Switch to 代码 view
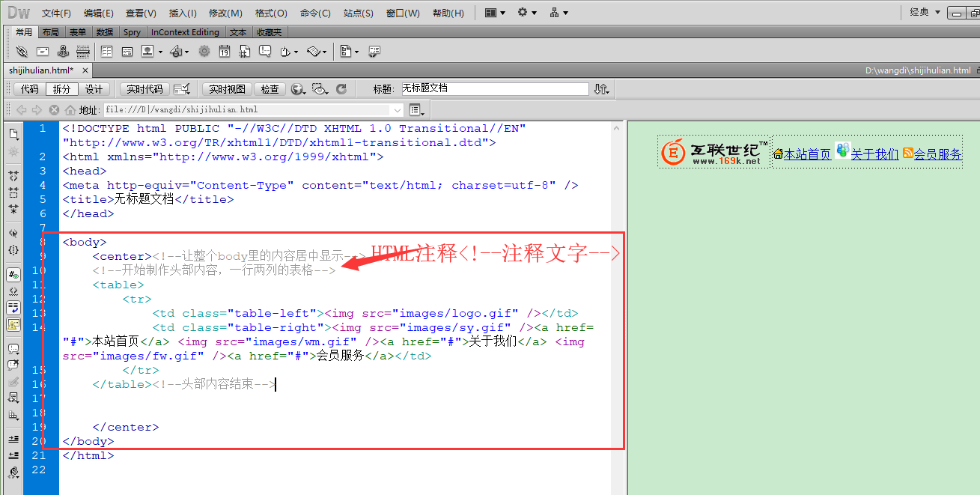Screen dimensions: 980x495 pos(29,89)
